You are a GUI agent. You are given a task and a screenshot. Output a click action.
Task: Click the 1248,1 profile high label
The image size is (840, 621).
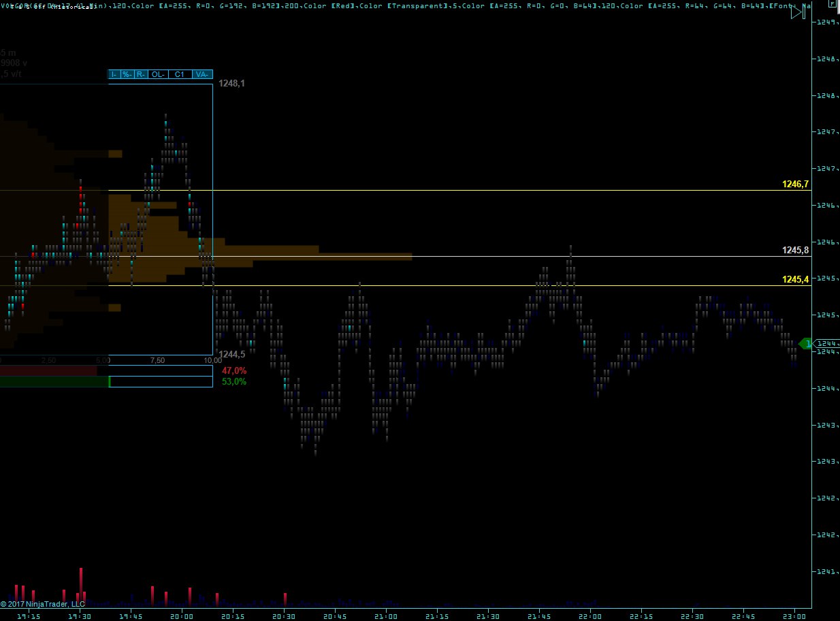coord(231,84)
